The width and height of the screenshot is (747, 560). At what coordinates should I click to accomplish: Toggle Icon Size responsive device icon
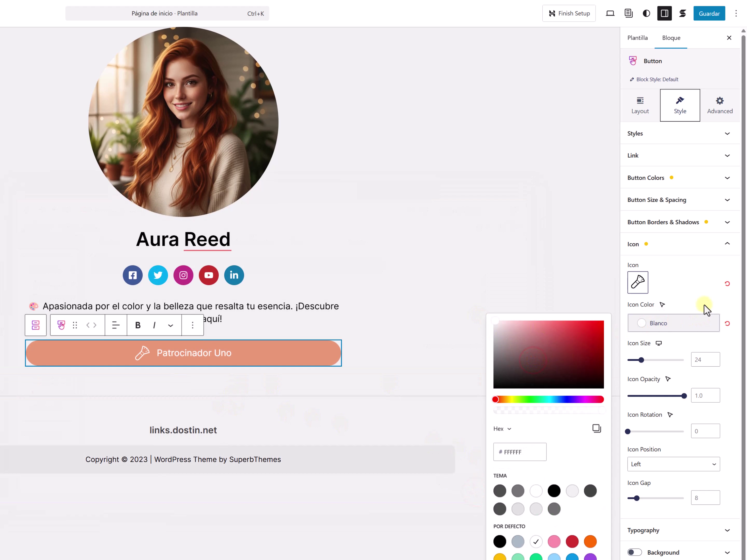659,343
